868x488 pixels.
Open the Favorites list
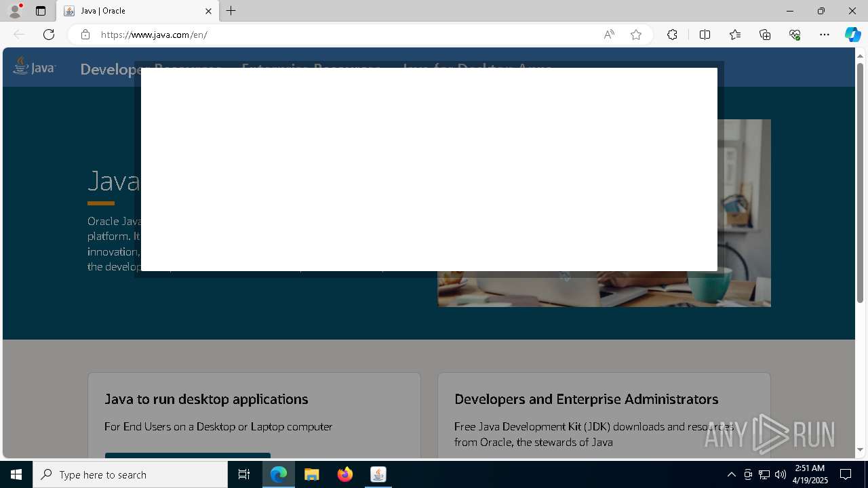coord(735,35)
